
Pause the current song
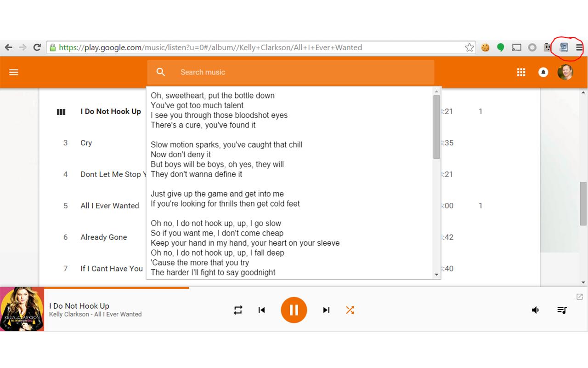pos(294,310)
